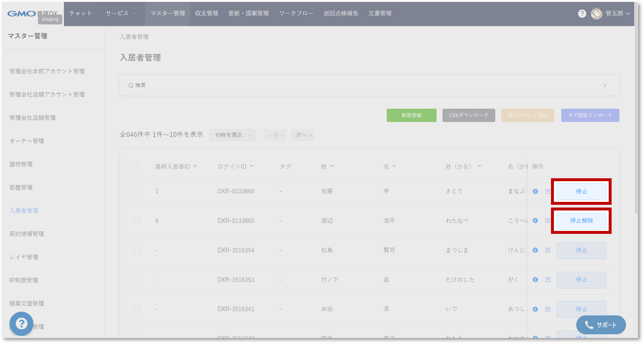Toggle the select-all checkbox in table header
Viewport: 644px width, 344px height.
tap(135, 167)
